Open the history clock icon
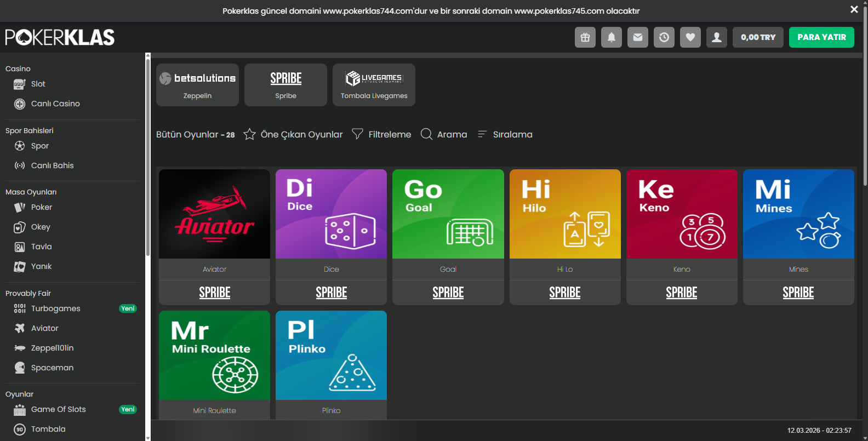The height and width of the screenshot is (441, 868). (x=664, y=37)
